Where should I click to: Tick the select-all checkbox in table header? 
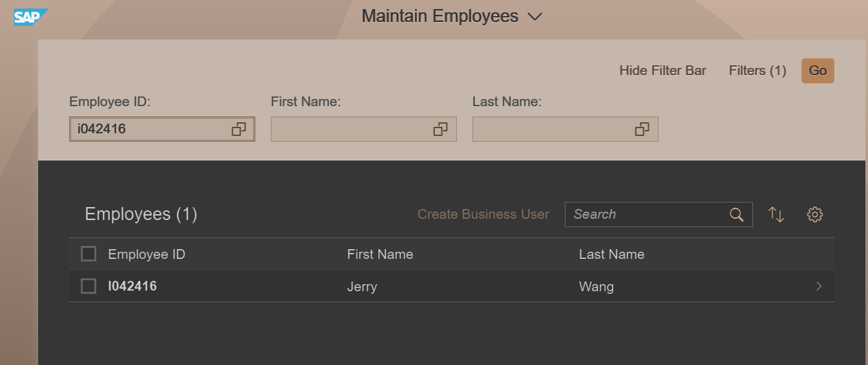click(89, 254)
